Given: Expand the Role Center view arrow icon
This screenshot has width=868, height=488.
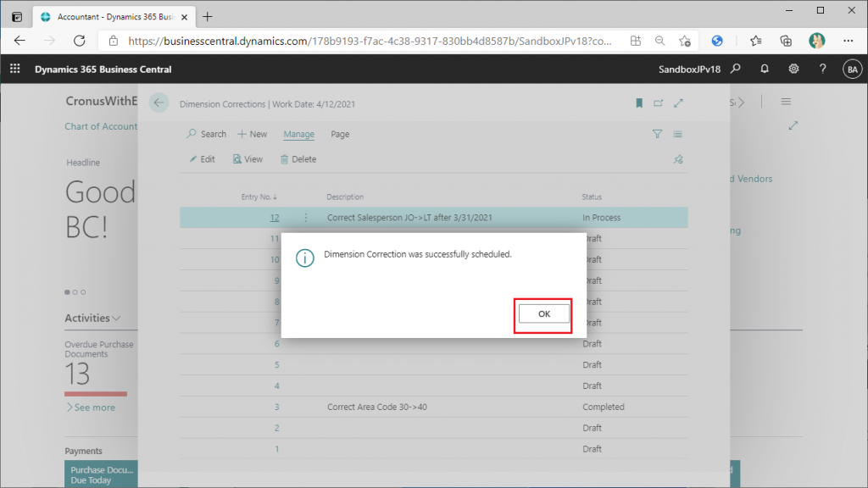Looking at the screenshot, I should click(x=793, y=125).
